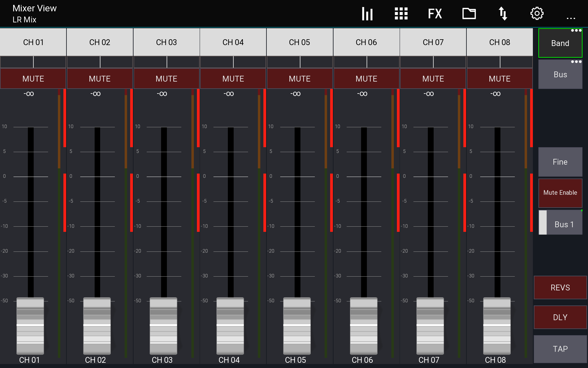Switch to the Bus tab
Image resolution: width=588 pixels, height=368 pixels.
pyautogui.click(x=560, y=74)
